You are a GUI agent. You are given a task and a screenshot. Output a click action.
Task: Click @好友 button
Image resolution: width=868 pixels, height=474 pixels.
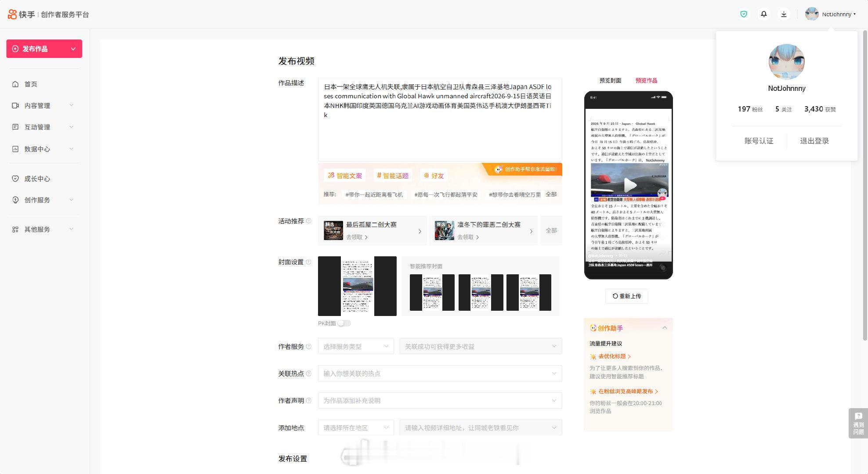pyautogui.click(x=434, y=176)
